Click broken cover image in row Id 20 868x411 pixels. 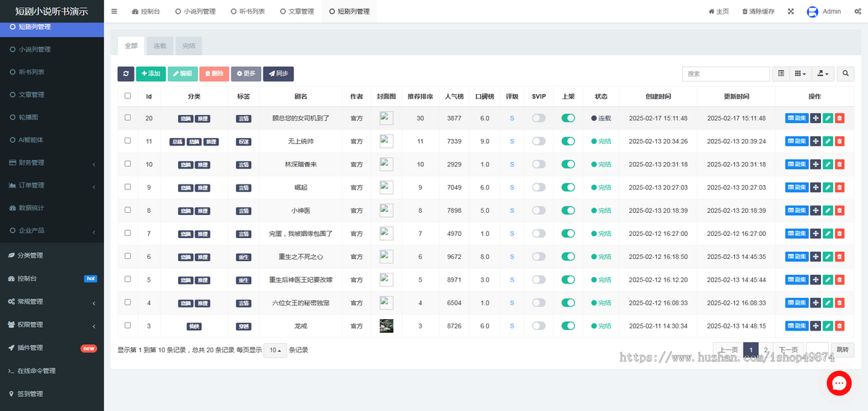(x=386, y=118)
